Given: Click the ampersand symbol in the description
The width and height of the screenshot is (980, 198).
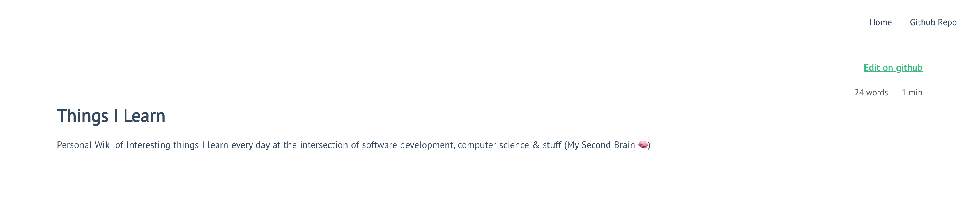Looking at the screenshot, I should click(536, 145).
